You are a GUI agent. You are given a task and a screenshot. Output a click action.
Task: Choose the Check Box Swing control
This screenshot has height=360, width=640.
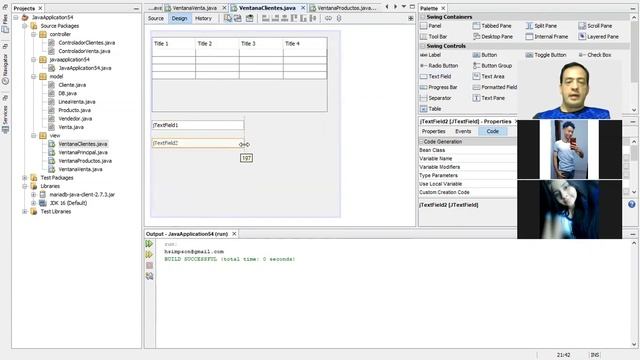pyautogui.click(x=595, y=55)
